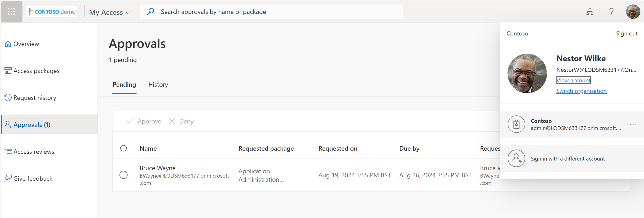Click the organization chart icon in header
The image size is (644, 218).
click(590, 11)
